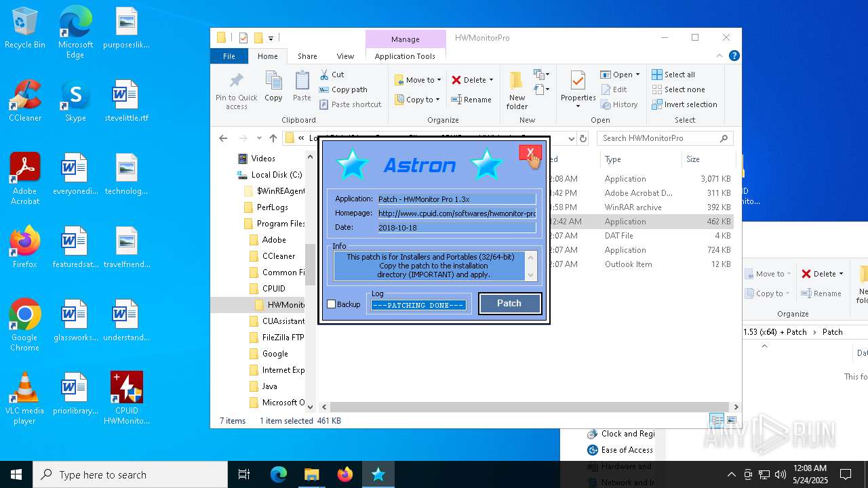The width and height of the screenshot is (868, 488).
Task: Click the Homepage URL field in Astron
Action: (457, 213)
